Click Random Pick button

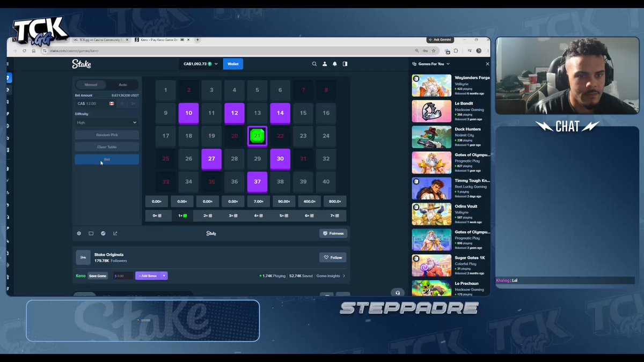pyautogui.click(x=107, y=135)
